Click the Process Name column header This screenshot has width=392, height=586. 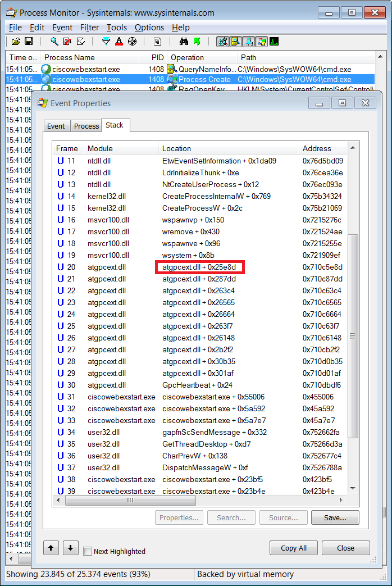coord(90,57)
